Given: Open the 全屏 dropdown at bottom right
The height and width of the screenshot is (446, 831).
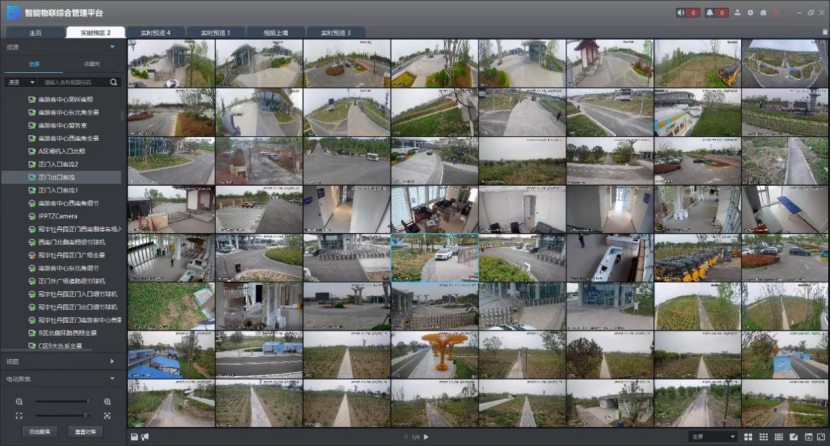Looking at the screenshot, I should pos(711,437).
